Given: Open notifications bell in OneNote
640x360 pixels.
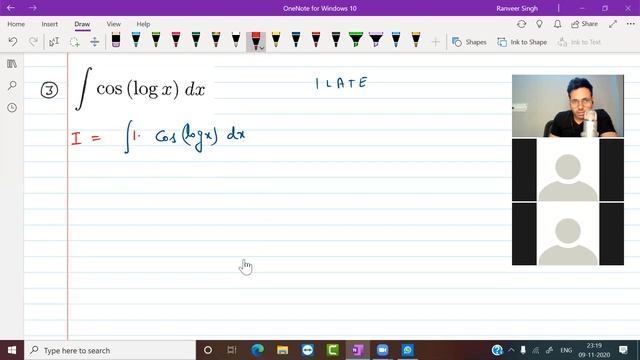Looking at the screenshot, I should point(558,24).
